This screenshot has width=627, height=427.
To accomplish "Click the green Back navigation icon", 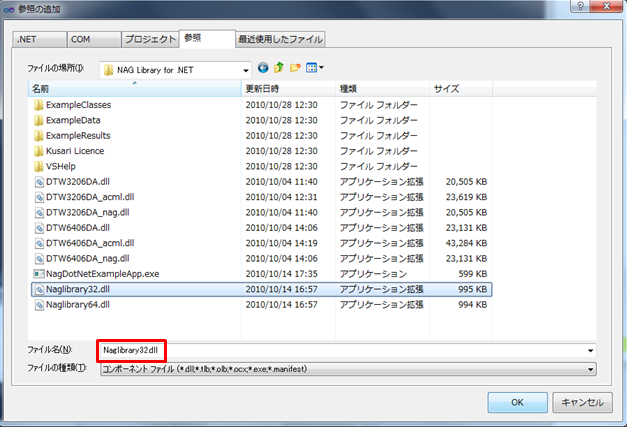I will [263, 68].
